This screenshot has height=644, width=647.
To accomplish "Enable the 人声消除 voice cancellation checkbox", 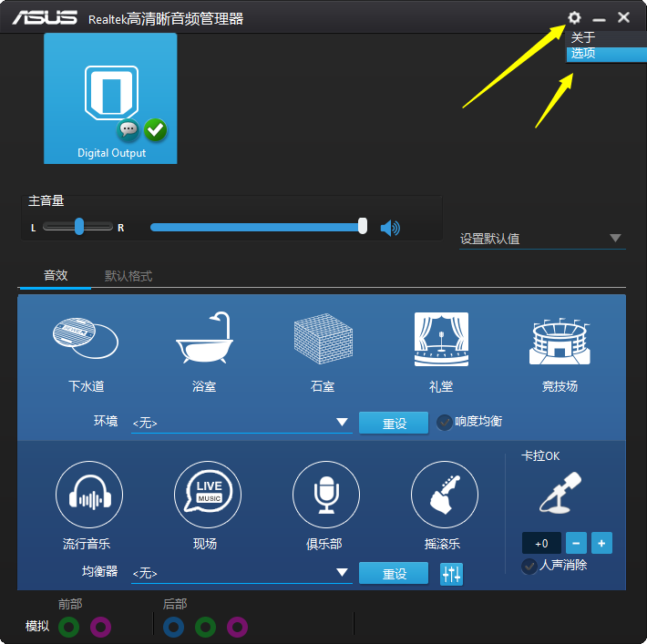I will click(529, 566).
